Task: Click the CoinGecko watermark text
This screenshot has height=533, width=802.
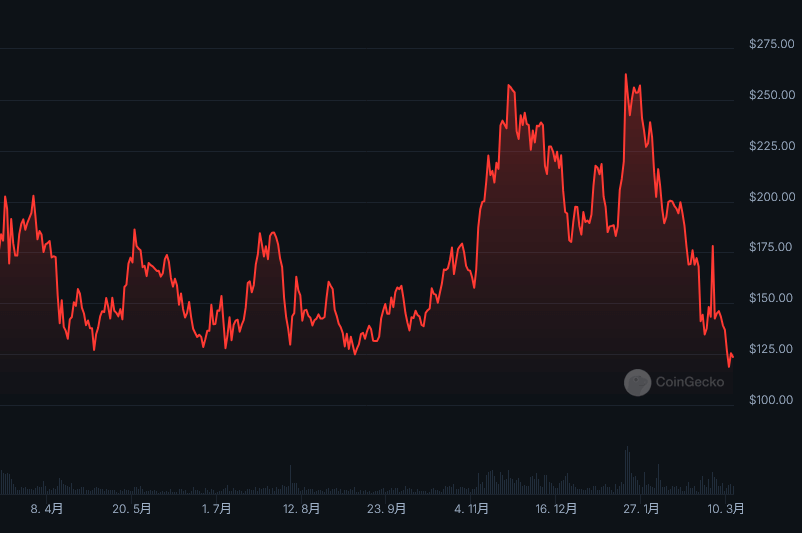Action: pyautogui.click(x=689, y=382)
